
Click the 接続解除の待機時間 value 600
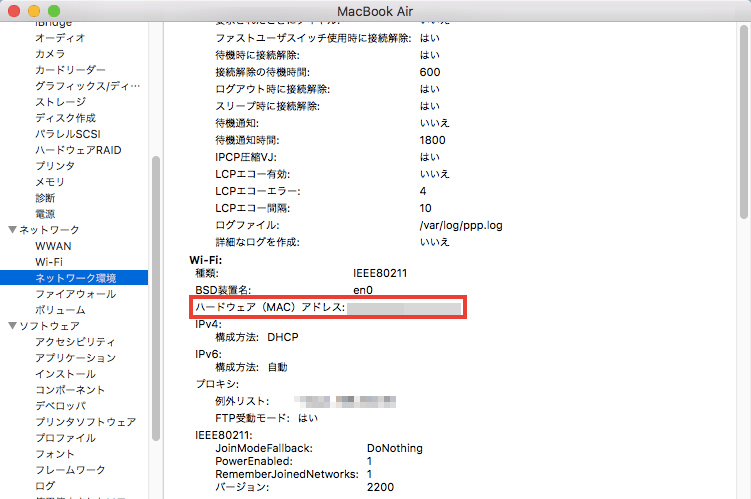(x=430, y=72)
